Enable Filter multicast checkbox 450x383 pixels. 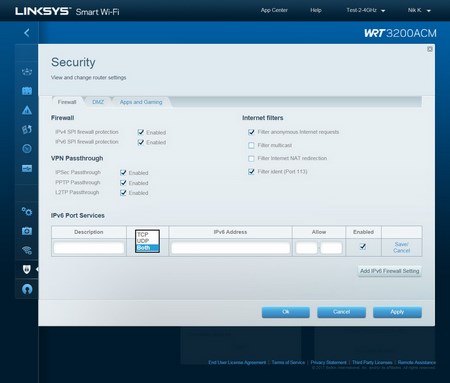(x=251, y=145)
